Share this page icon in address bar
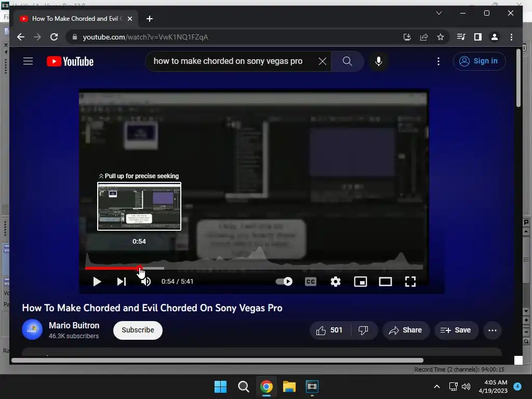Screen dimensions: 532x399 tap(424, 37)
